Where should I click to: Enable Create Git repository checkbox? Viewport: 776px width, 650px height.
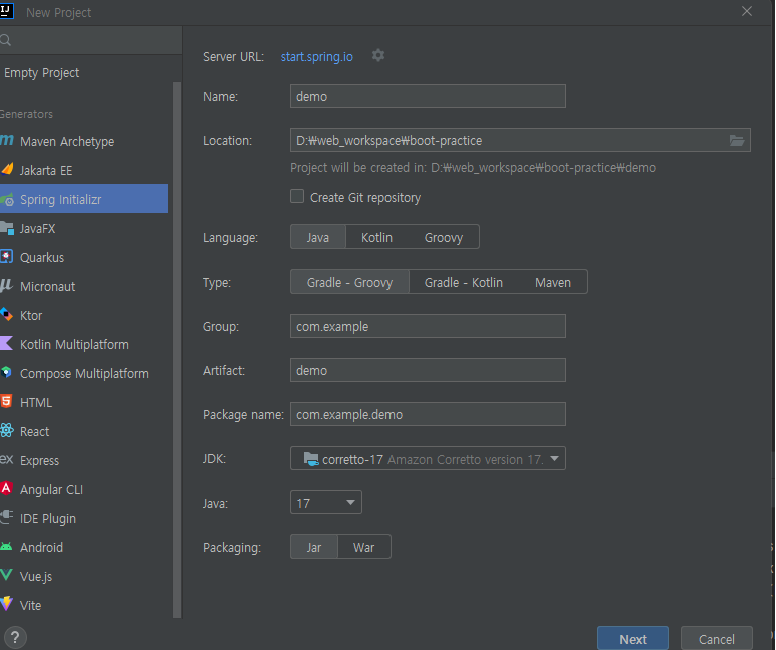click(x=297, y=197)
